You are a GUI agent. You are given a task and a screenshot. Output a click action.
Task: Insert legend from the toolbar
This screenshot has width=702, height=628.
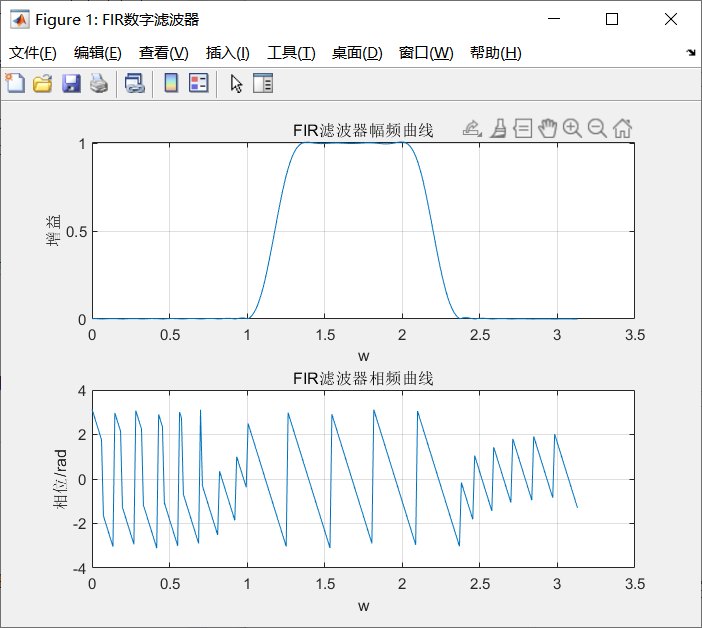(x=198, y=83)
